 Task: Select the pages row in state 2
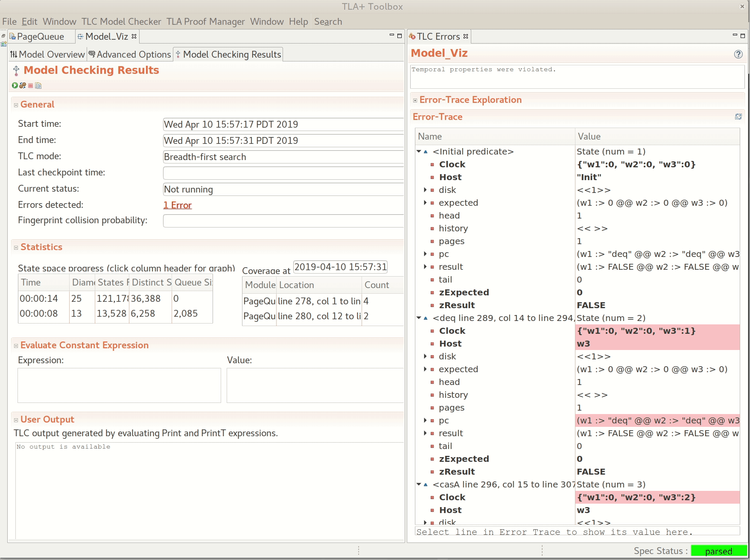pyautogui.click(x=578, y=408)
